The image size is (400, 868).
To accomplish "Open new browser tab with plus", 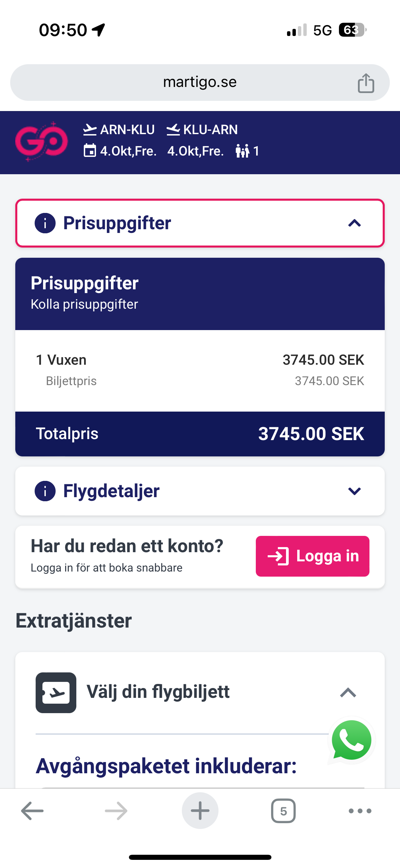I will point(200,811).
